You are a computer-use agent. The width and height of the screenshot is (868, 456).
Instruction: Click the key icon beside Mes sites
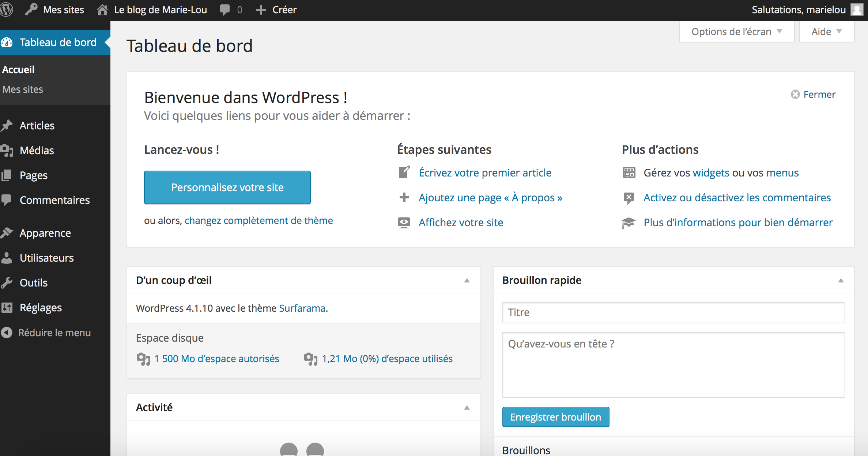[x=31, y=9]
